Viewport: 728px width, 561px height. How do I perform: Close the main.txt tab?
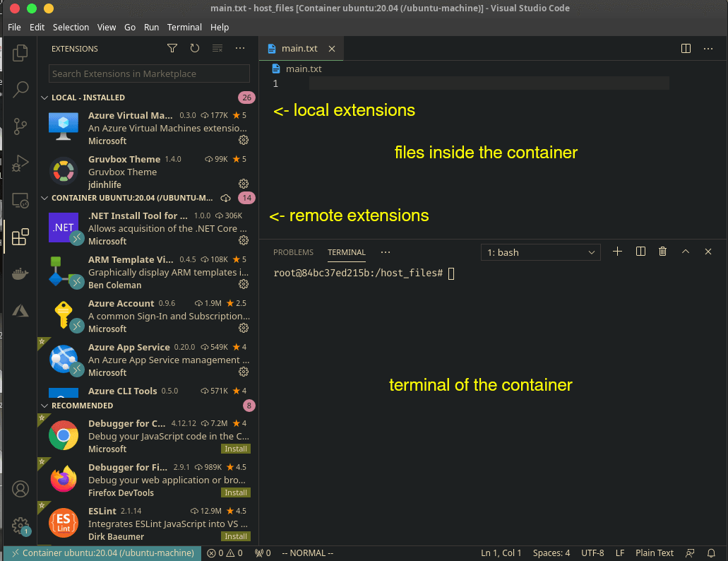(332, 49)
